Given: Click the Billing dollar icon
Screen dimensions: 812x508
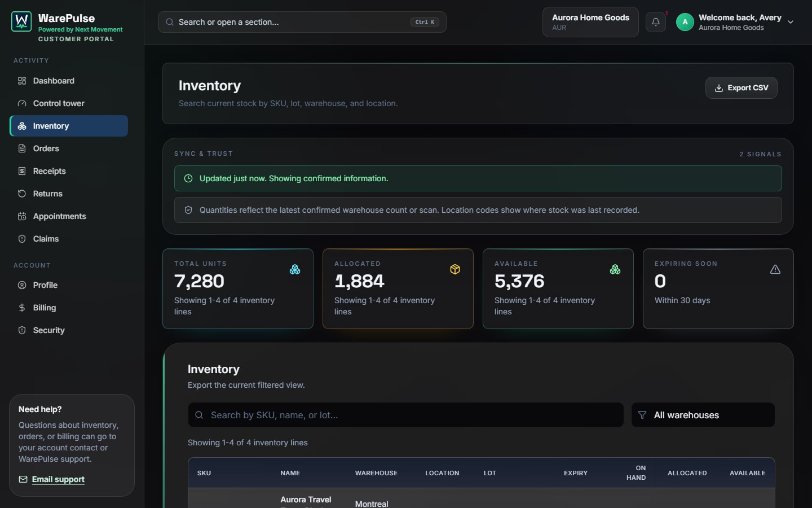Looking at the screenshot, I should point(22,308).
